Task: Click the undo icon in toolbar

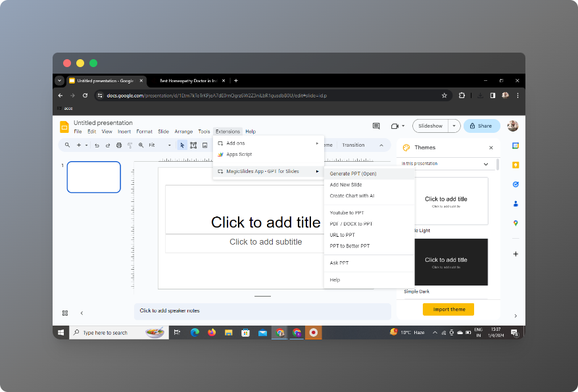Action: pos(97,145)
